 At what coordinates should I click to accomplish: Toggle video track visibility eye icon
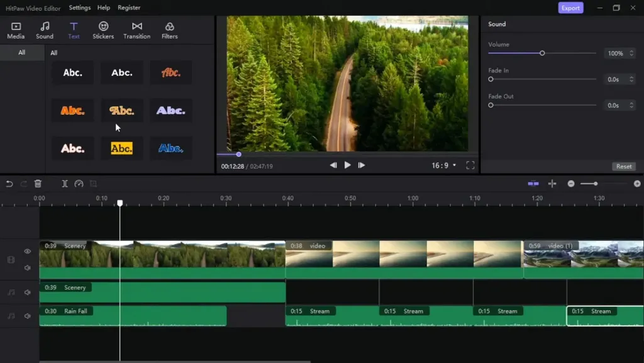pos(28,251)
